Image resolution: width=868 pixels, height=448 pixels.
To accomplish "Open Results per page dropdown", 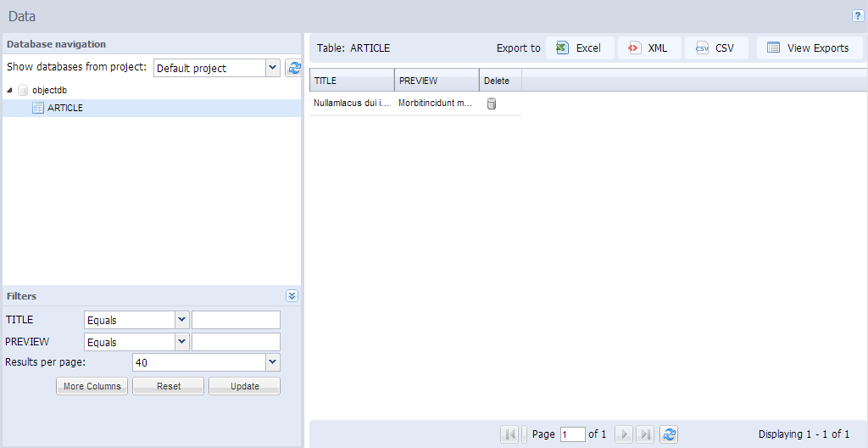I will tap(272, 362).
